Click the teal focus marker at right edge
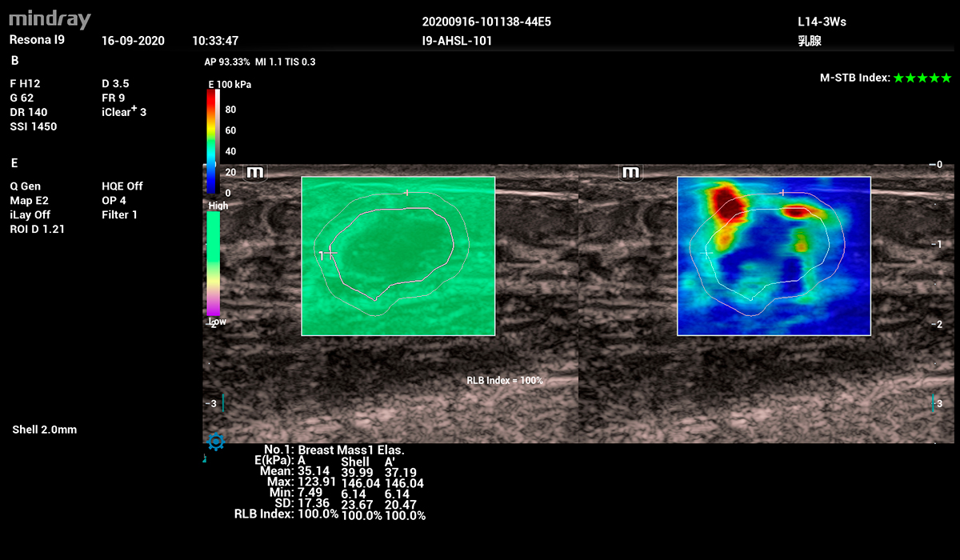 click(932, 404)
